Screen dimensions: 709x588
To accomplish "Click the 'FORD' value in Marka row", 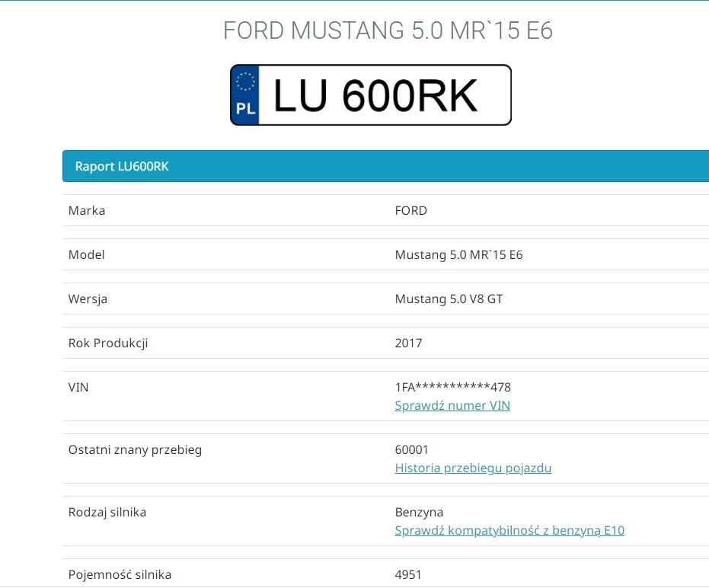I will point(410,210).
